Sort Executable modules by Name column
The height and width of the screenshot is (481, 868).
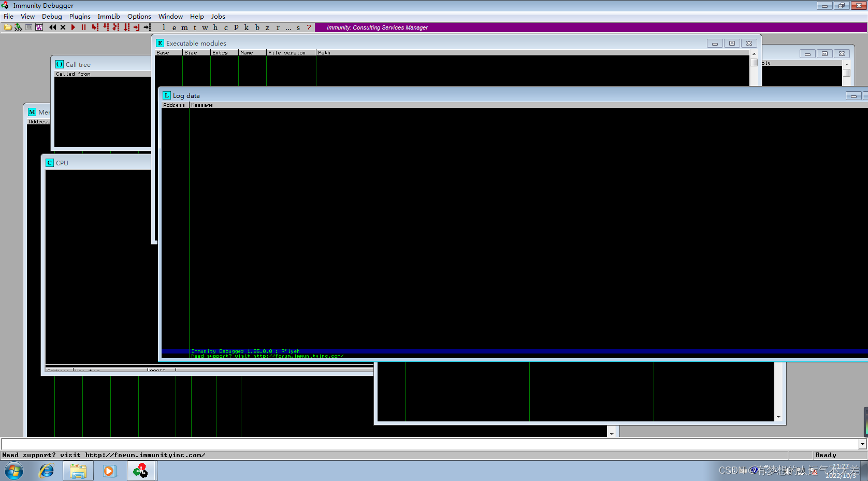click(252, 53)
